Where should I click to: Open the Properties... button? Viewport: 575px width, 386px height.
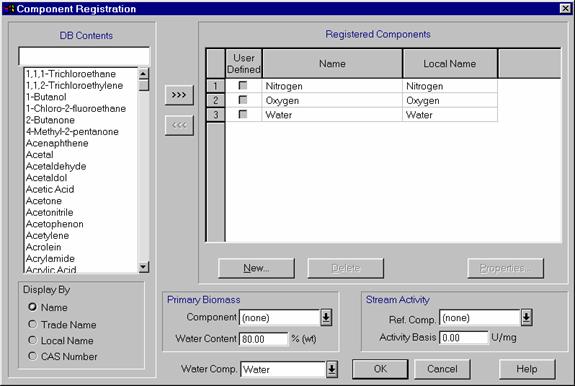(x=505, y=268)
